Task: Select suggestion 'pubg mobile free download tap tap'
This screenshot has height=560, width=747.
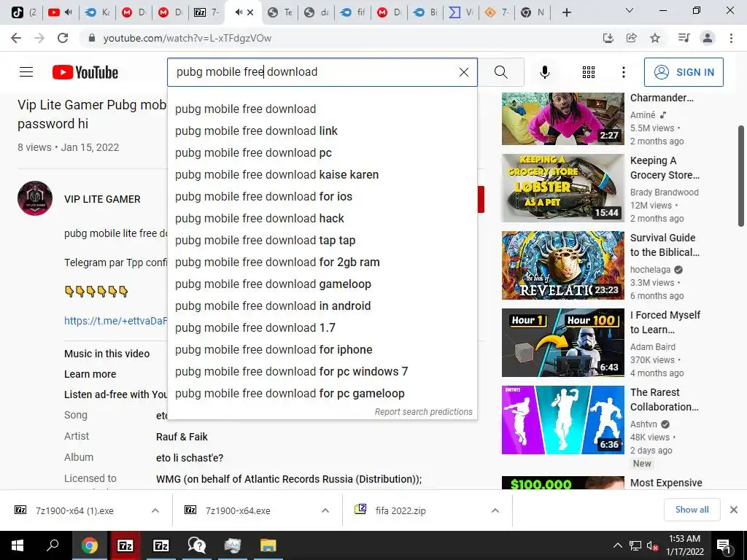Action: 322,241
